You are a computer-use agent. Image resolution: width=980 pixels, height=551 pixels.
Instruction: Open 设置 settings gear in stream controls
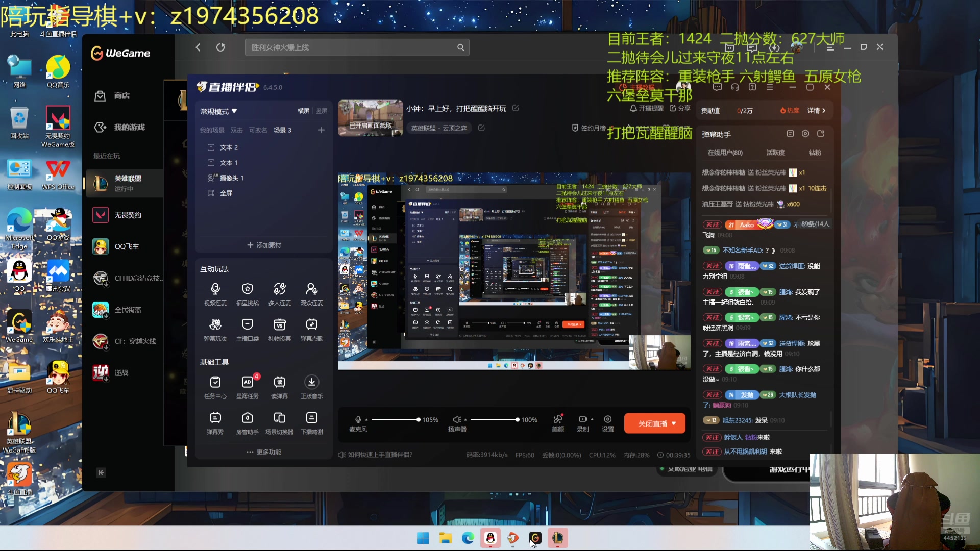point(608,423)
